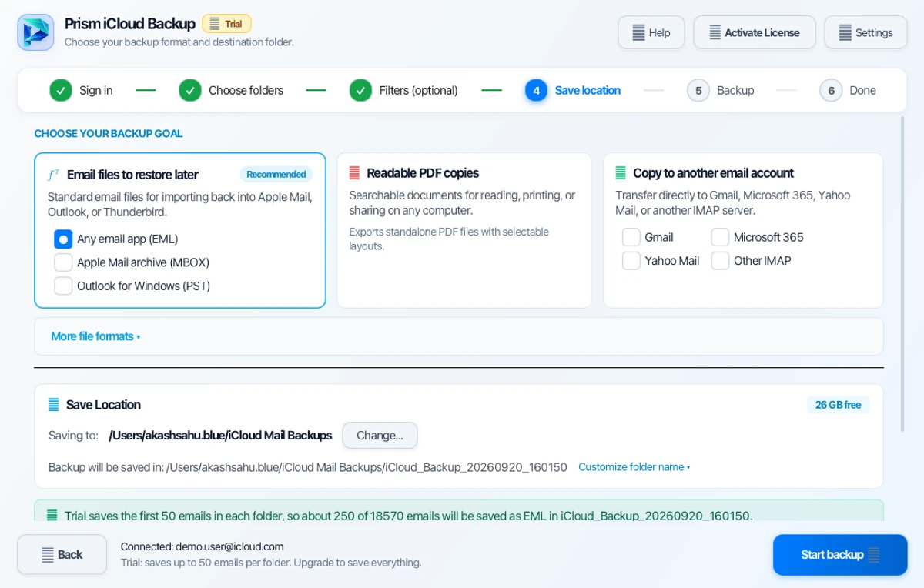Go to the Sign in step

click(81, 90)
